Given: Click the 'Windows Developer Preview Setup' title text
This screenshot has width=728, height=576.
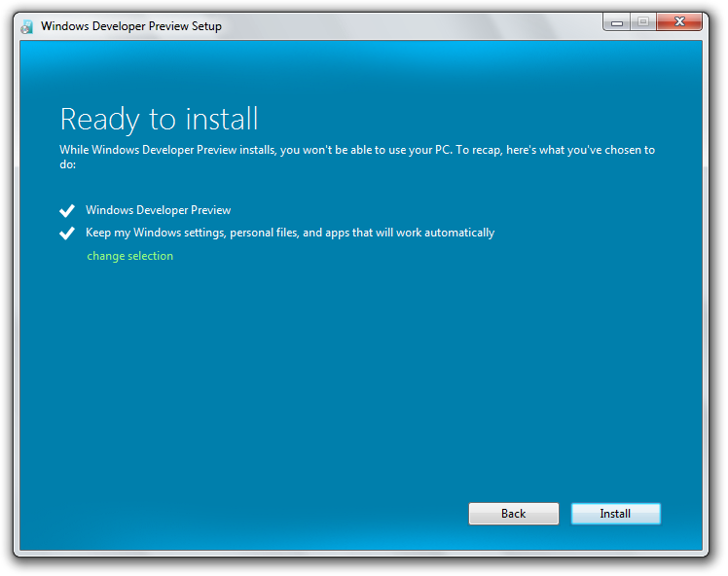Looking at the screenshot, I should click(x=131, y=26).
